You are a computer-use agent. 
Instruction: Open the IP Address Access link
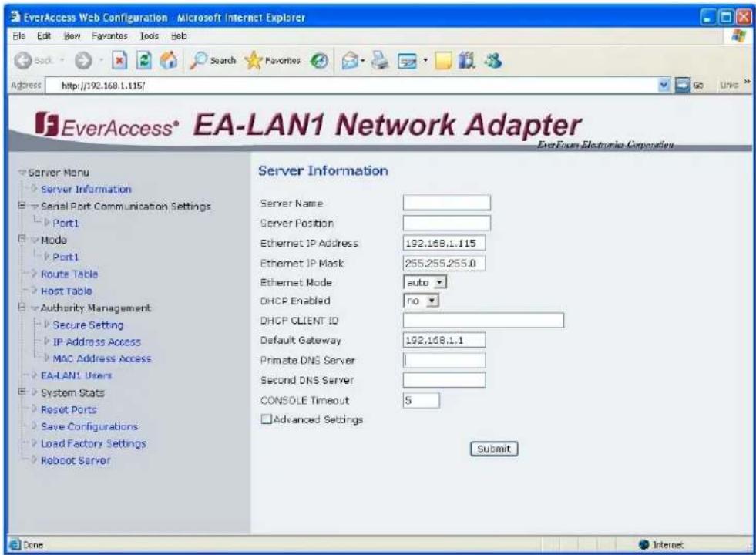(x=96, y=342)
